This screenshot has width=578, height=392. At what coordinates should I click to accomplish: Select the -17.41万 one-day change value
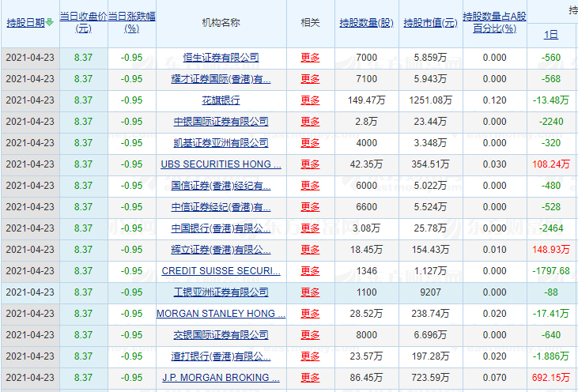(551, 314)
